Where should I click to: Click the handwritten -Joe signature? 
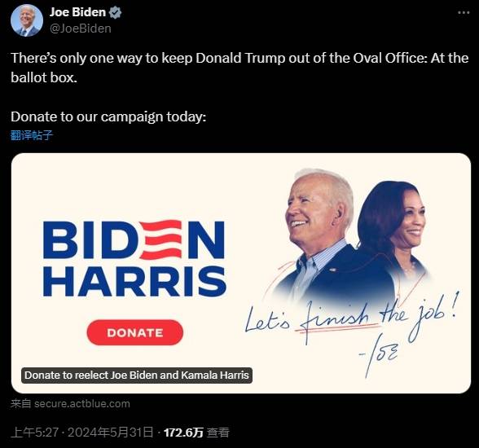click(x=379, y=356)
